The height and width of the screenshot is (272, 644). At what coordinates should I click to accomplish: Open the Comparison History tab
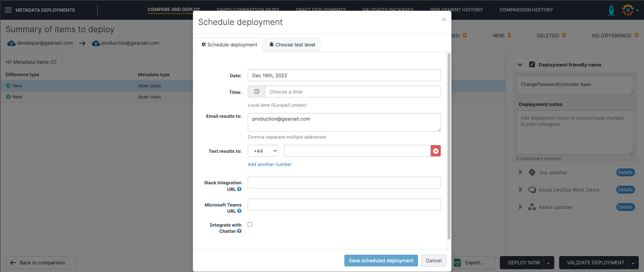coord(526,10)
